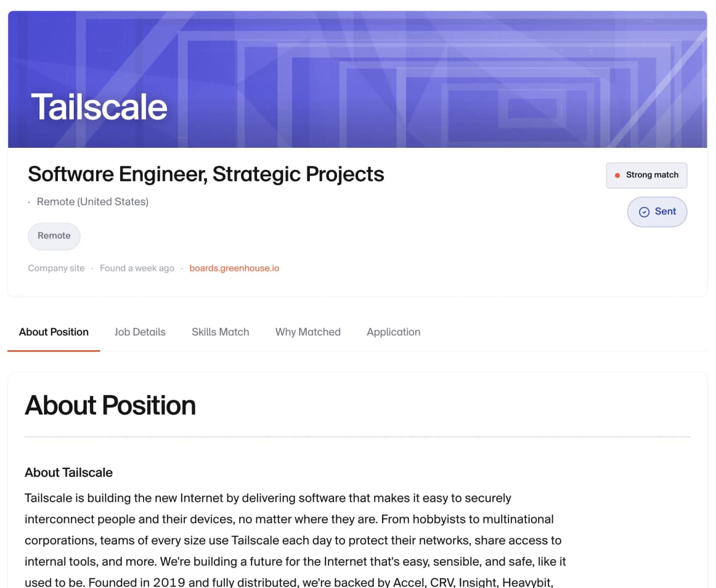This screenshot has width=716, height=588.
Task: Click the purple geometric banner background
Action: click(437, 79)
